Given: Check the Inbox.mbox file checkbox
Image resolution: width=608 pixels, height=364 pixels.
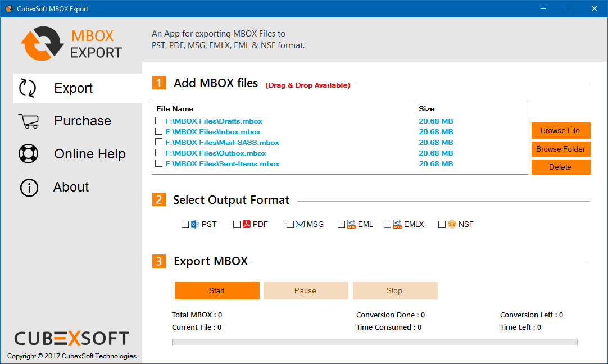Looking at the screenshot, I should pos(158,131).
